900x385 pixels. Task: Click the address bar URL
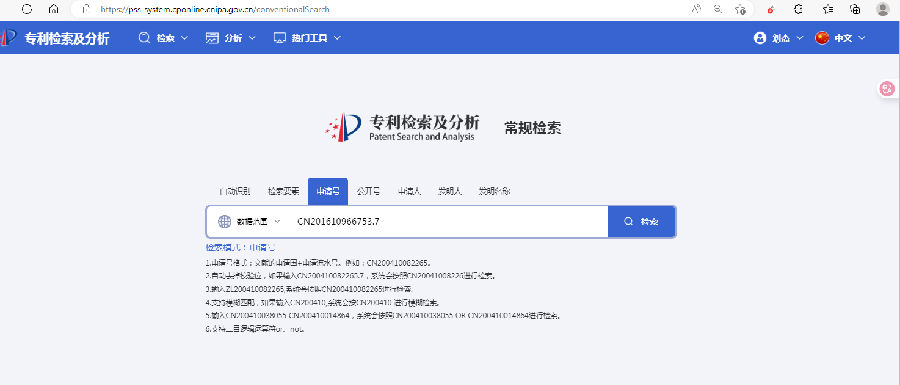215,10
